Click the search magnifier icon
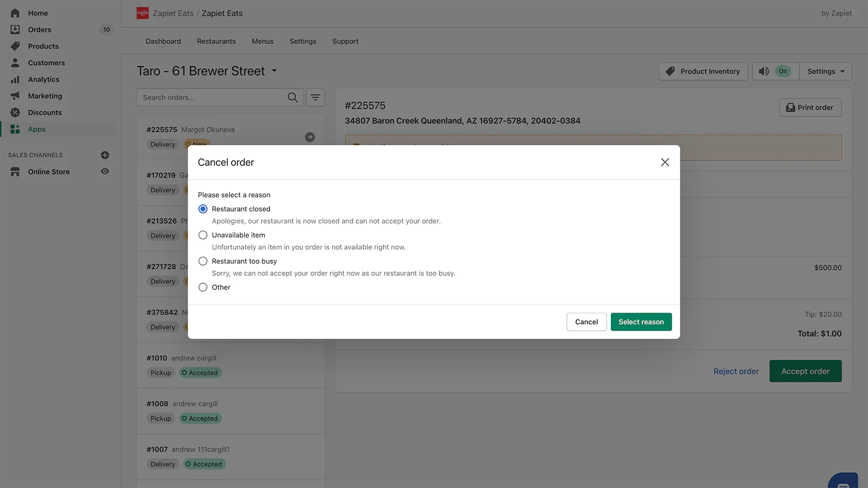The width and height of the screenshot is (868, 488). coord(292,98)
